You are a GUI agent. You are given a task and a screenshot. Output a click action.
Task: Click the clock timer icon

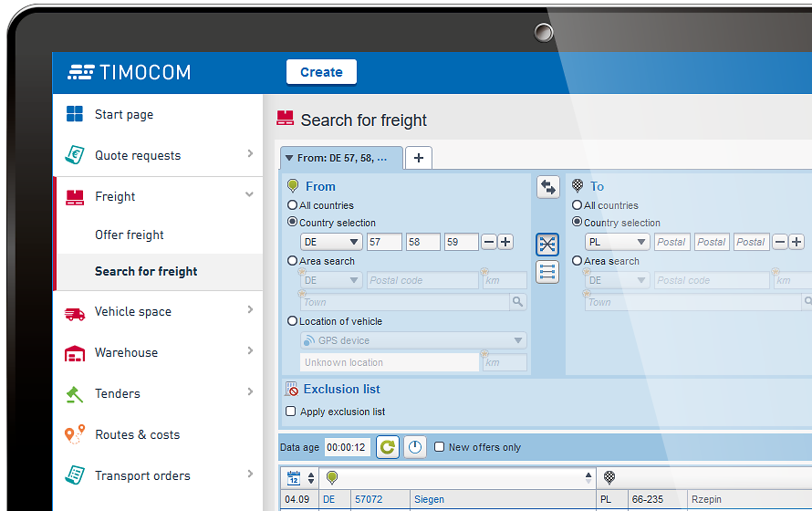[414, 447]
